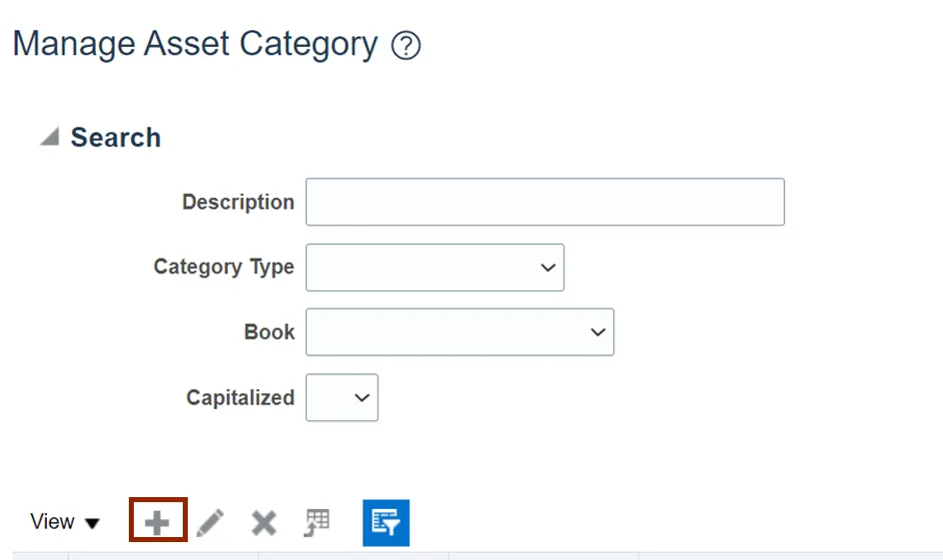The height and width of the screenshot is (560, 943).
Task: Click the Category Type label
Action: (224, 267)
